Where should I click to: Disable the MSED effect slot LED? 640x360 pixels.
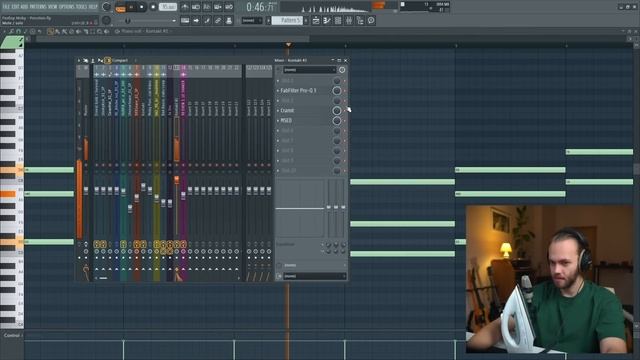click(344, 121)
